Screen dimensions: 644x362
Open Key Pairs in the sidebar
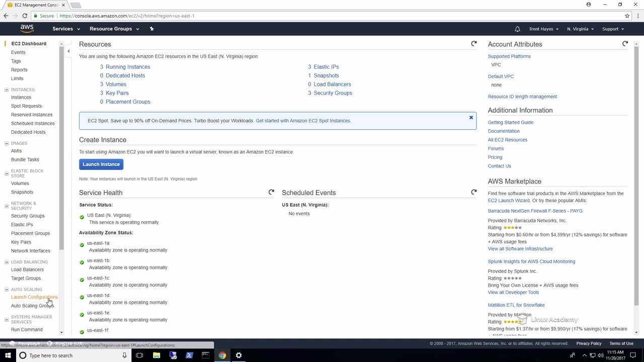(21, 242)
